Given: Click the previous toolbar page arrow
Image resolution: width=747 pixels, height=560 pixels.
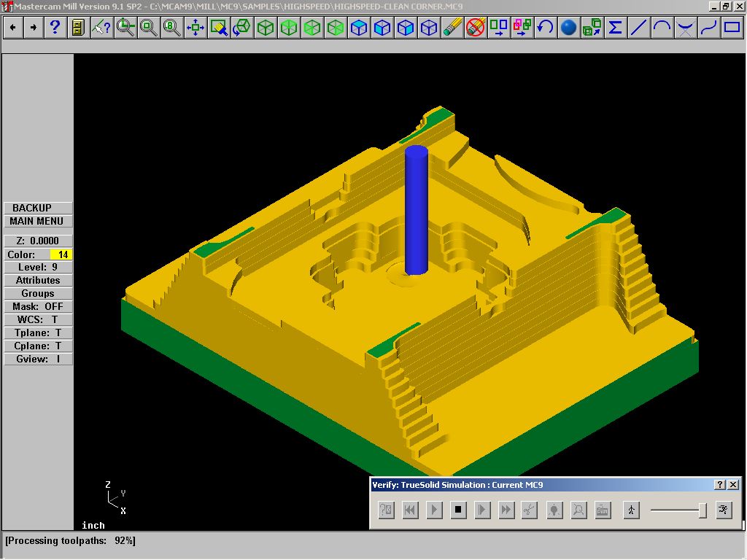Looking at the screenshot, I should pos(13,28).
